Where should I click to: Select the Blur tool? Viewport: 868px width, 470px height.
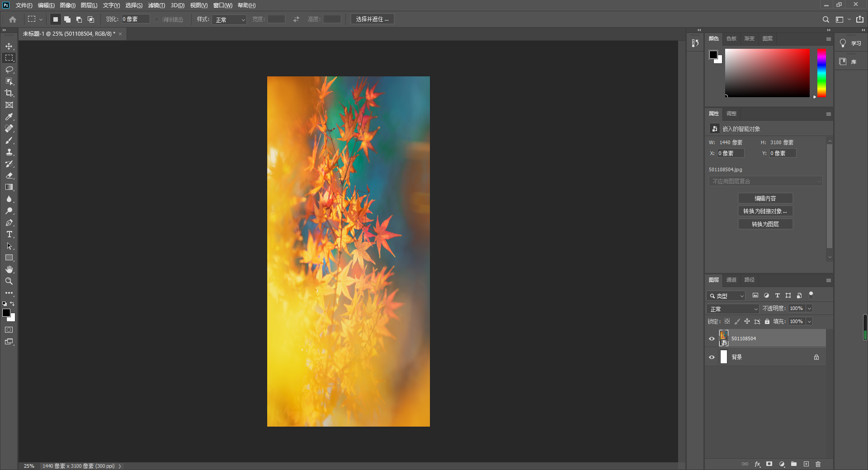point(9,199)
